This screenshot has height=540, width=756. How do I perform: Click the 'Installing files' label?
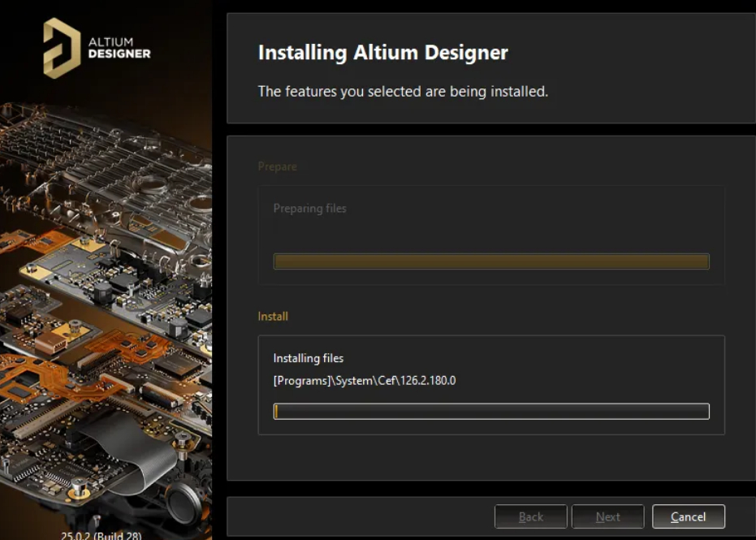(x=308, y=358)
